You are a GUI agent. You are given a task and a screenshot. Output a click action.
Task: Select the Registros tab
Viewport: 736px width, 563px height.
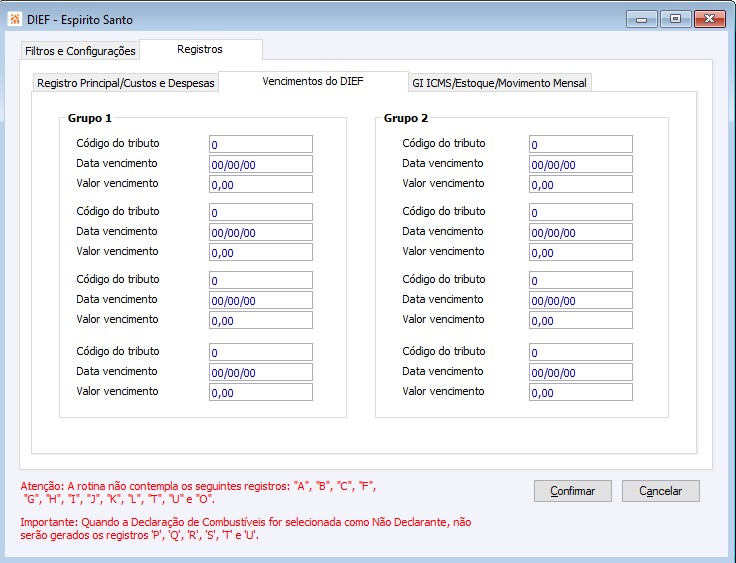pos(200,49)
